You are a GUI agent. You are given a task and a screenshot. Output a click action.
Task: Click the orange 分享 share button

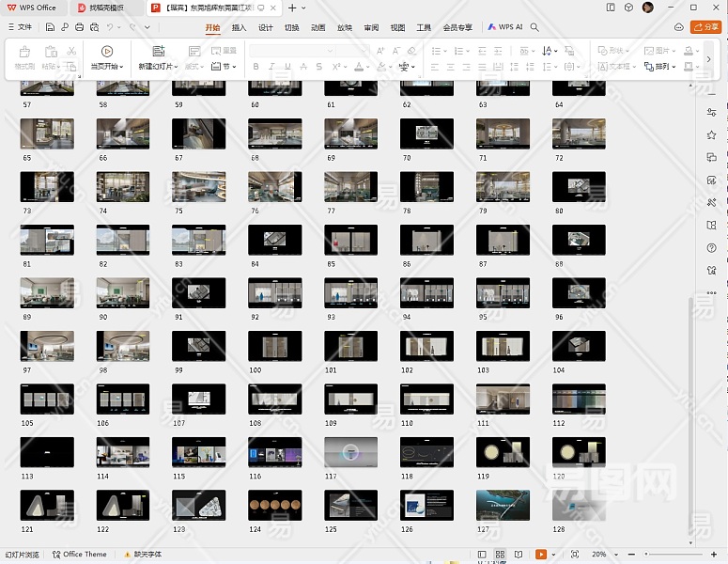[x=705, y=27]
